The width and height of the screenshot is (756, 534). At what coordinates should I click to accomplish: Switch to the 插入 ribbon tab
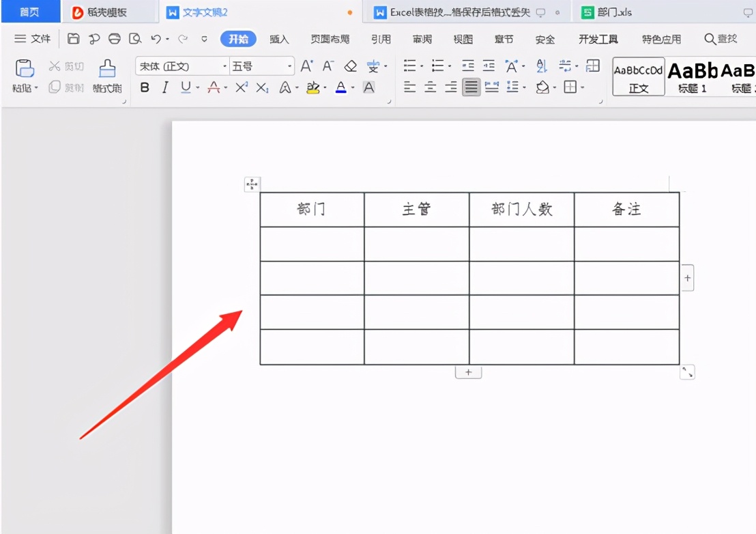[x=279, y=39]
